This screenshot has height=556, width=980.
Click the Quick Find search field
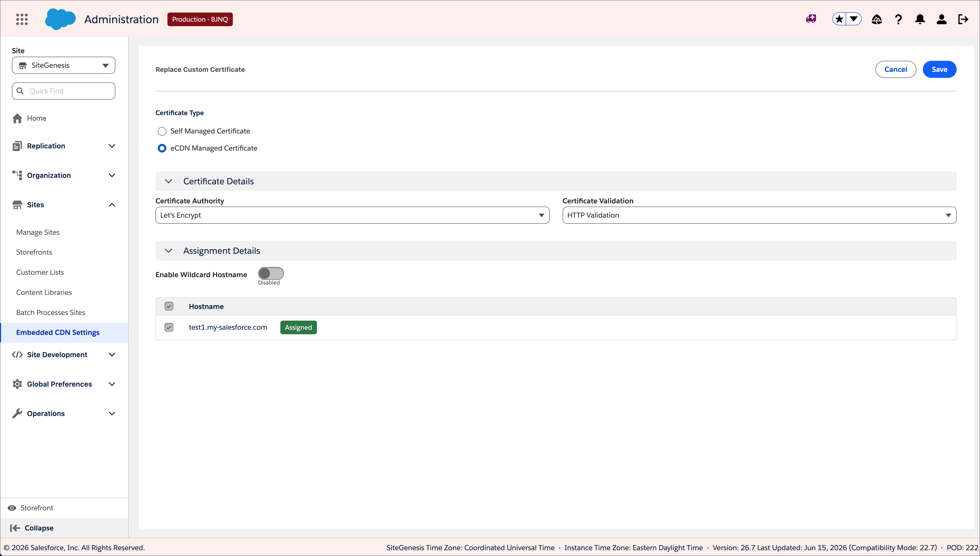[x=63, y=91]
